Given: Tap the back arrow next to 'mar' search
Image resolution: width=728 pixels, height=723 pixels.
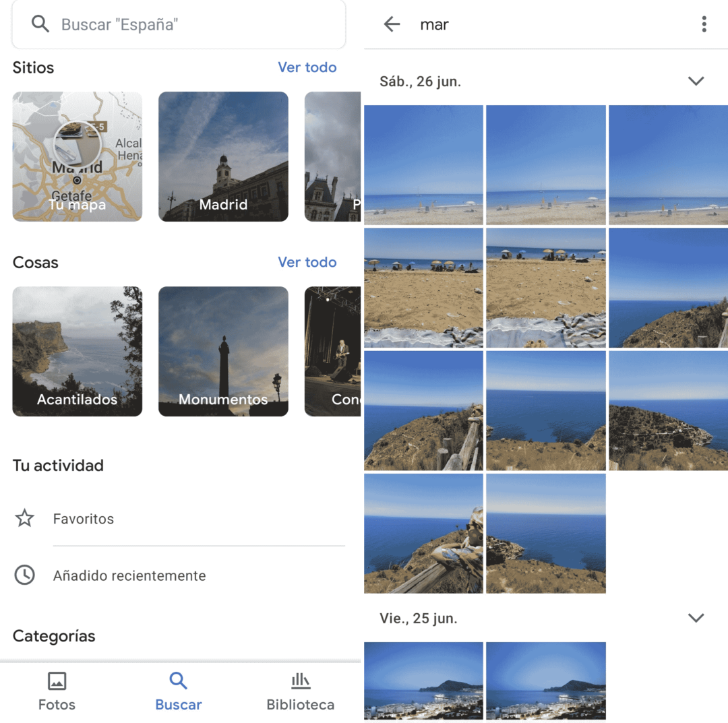Looking at the screenshot, I should pyautogui.click(x=392, y=24).
